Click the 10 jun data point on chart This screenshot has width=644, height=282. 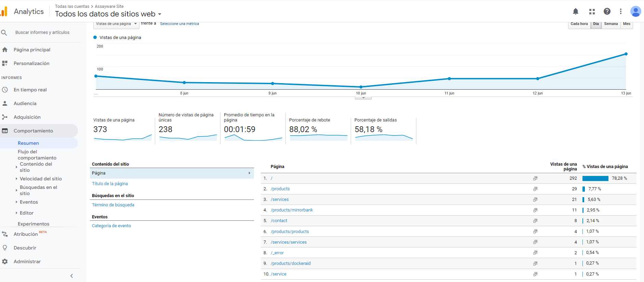click(x=361, y=87)
